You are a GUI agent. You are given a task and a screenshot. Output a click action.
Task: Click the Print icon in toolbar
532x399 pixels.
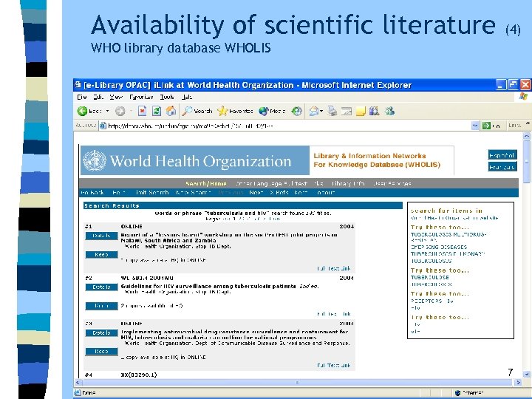pos(332,111)
